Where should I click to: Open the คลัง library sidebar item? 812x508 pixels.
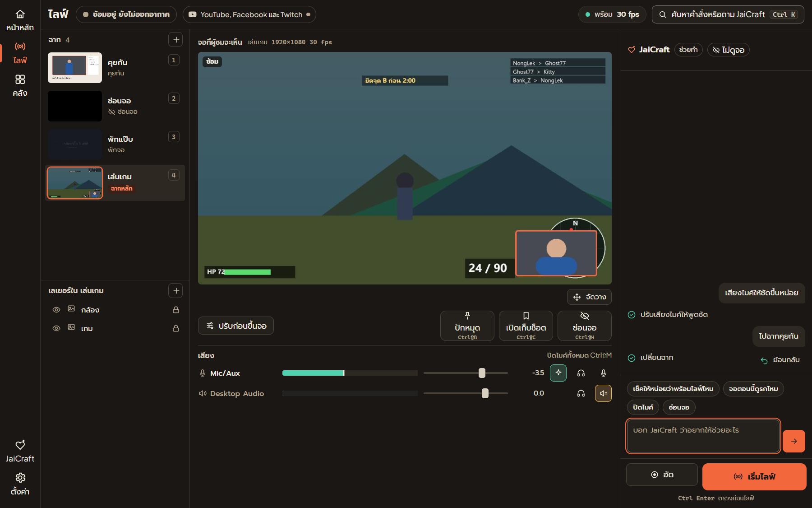pyautogui.click(x=20, y=86)
